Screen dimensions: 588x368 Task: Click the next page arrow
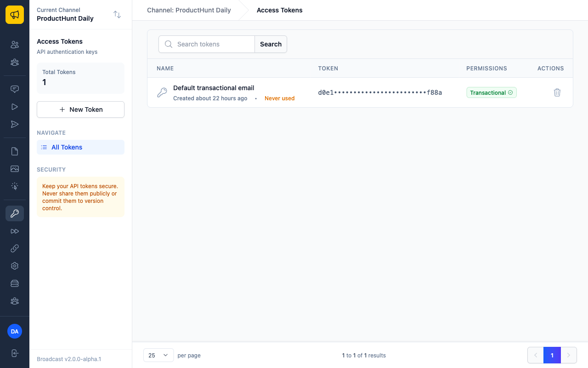569,355
